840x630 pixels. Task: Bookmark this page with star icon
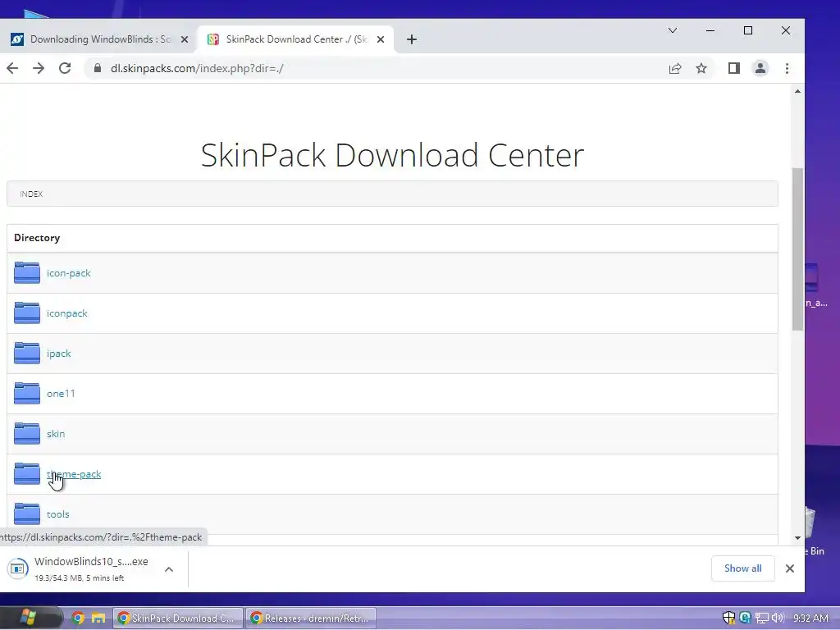tap(701, 69)
